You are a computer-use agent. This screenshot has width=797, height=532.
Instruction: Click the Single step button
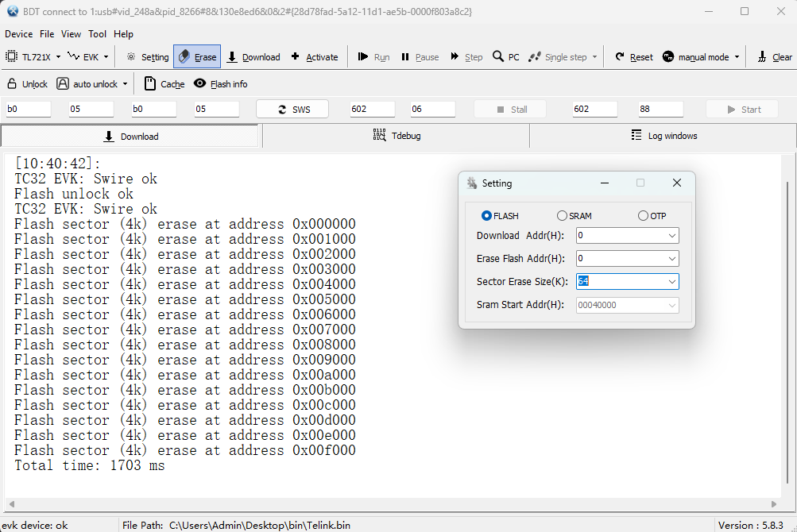coord(558,57)
